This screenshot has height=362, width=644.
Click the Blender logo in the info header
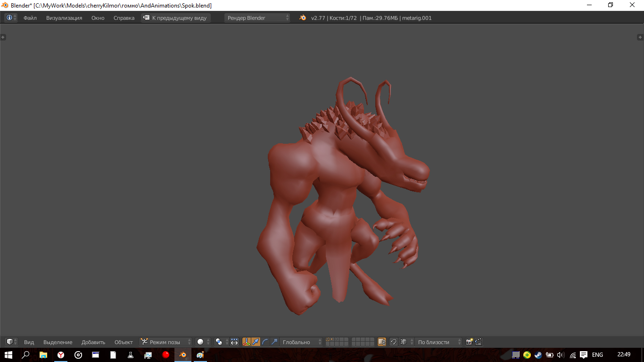(x=303, y=18)
